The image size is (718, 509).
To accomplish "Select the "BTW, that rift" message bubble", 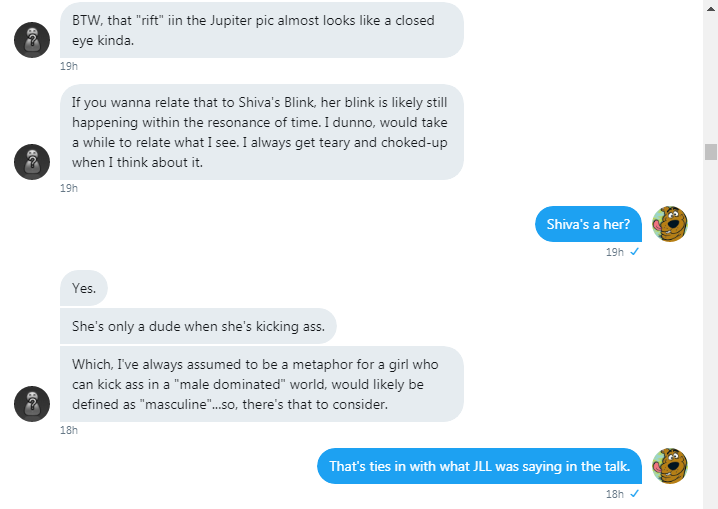I will [x=262, y=30].
